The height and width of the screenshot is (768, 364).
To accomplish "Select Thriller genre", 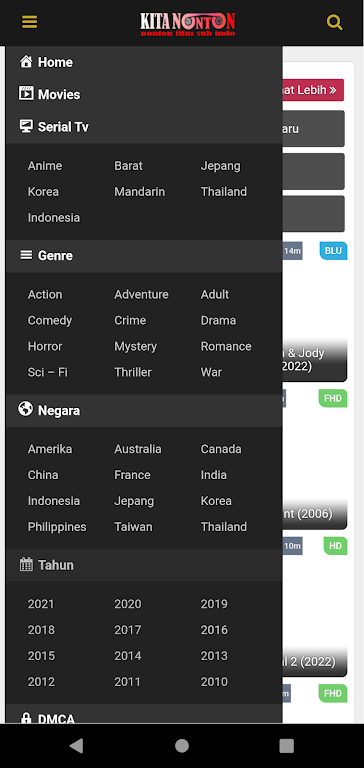I will (133, 372).
